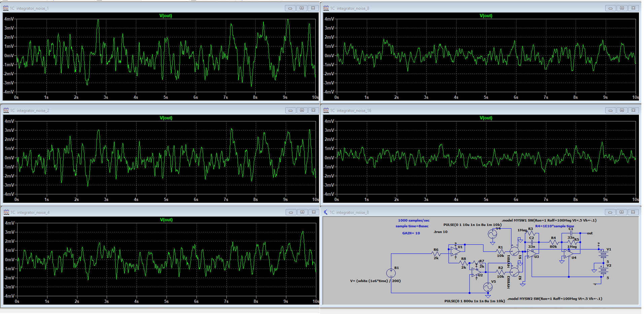
Task: Click the out net label in schematic
Action: (589, 233)
